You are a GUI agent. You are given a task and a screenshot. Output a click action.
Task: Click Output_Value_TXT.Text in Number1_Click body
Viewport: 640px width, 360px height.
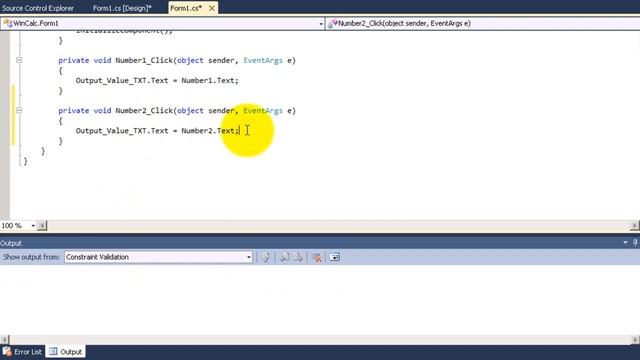pos(122,80)
